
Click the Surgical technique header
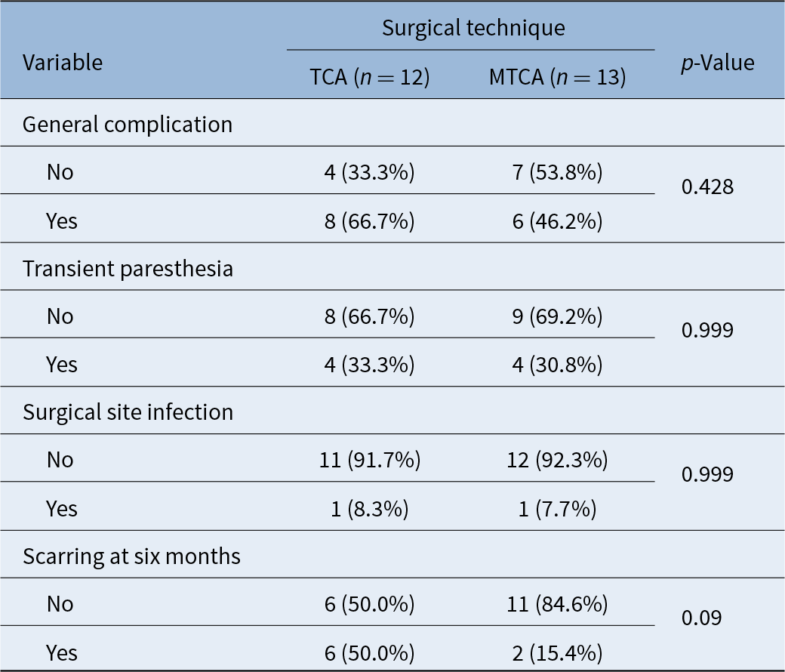pos(473,28)
